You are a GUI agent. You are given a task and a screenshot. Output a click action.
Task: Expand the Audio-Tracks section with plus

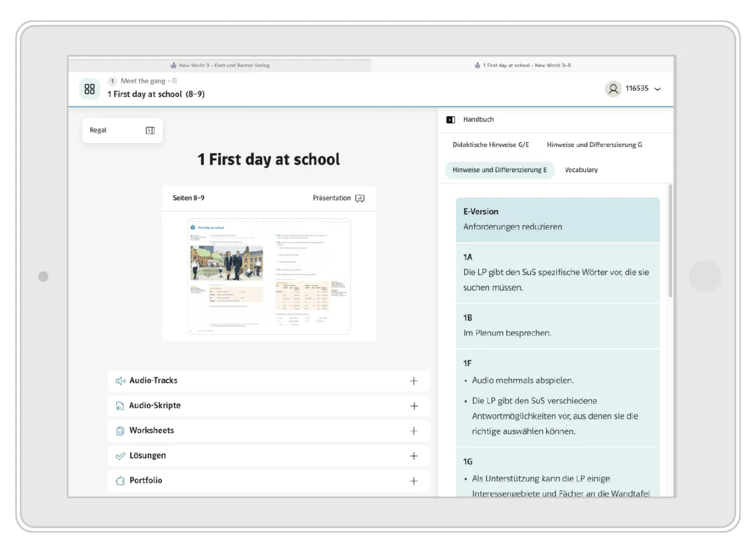413,381
